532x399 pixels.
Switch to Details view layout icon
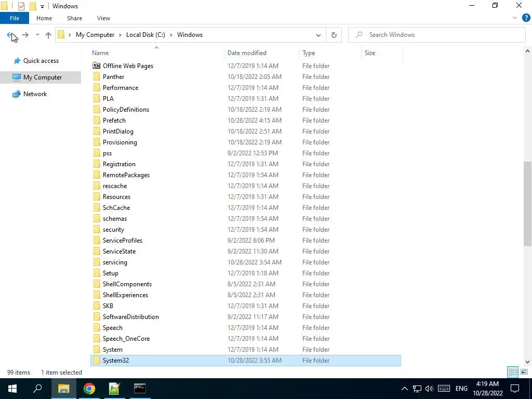pyautogui.click(x=513, y=372)
